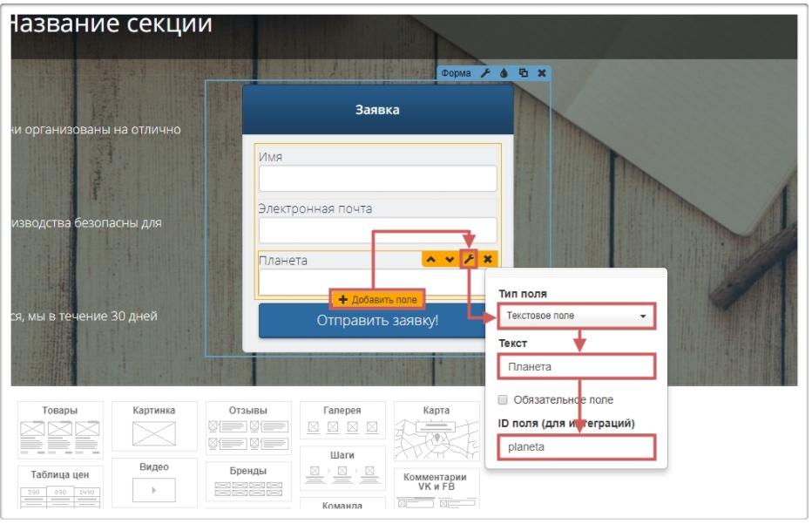Open form settings wrench in Форма toolbar
The height and width of the screenshot is (524, 812).
[x=486, y=73]
